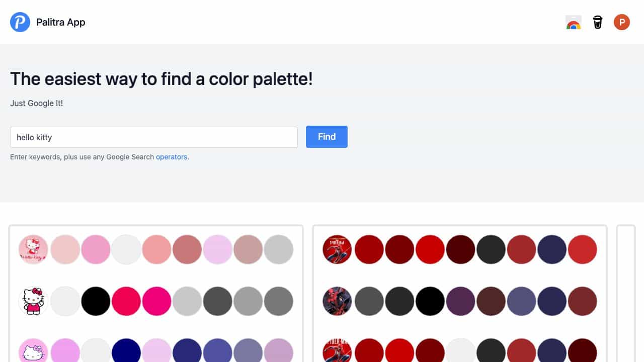
Task: Open the Chrome Web Store extension icon
Action: tap(574, 23)
